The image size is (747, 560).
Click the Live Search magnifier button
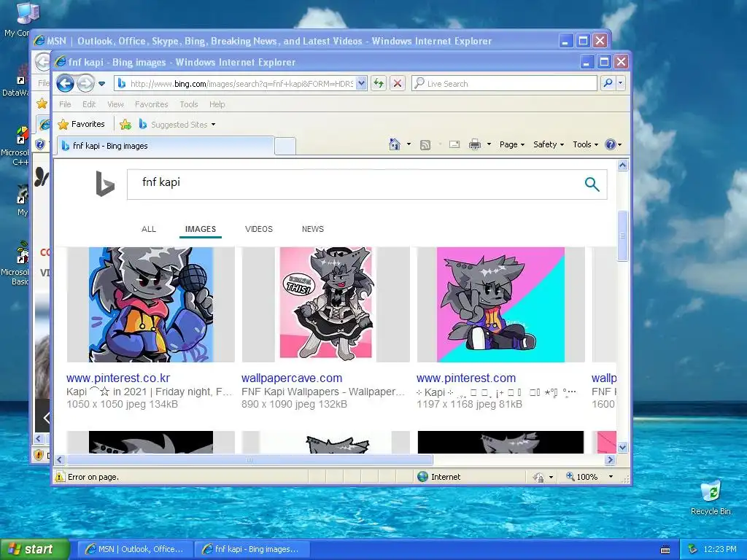point(608,83)
